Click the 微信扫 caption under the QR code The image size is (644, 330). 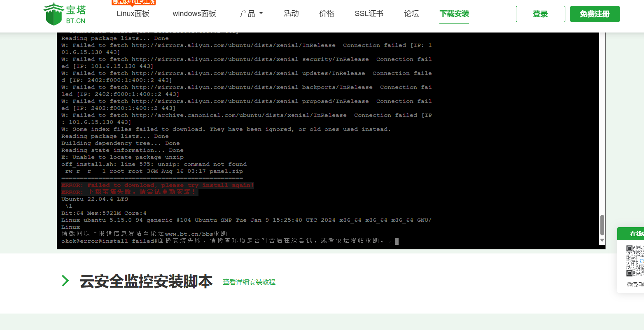[635, 284]
